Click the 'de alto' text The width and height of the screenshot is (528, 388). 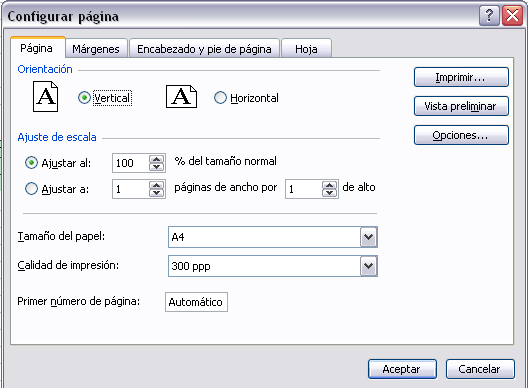[x=359, y=187]
